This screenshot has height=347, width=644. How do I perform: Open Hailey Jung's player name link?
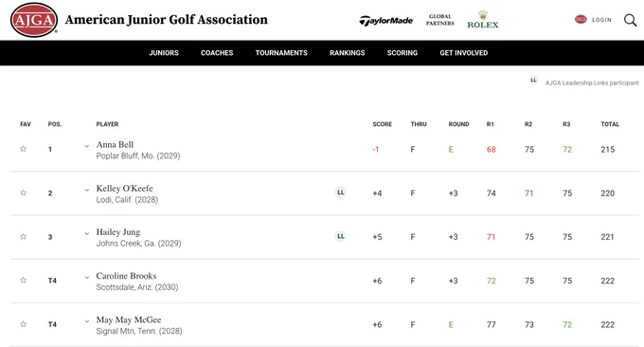click(117, 232)
